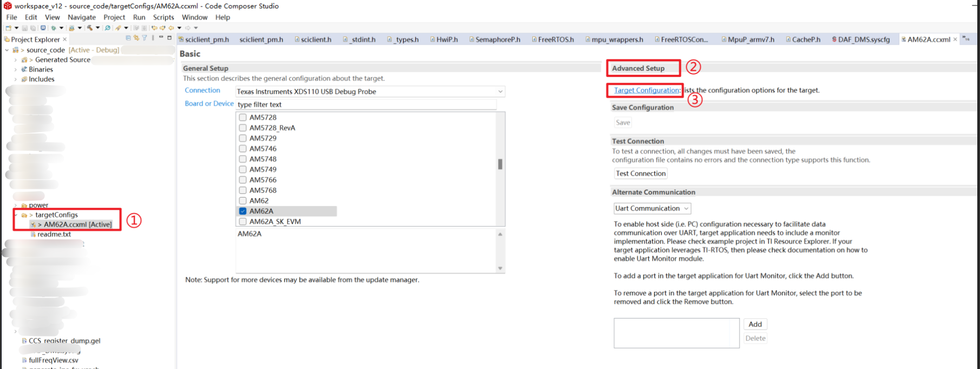Maximize the Project Explorer panel

169,38
